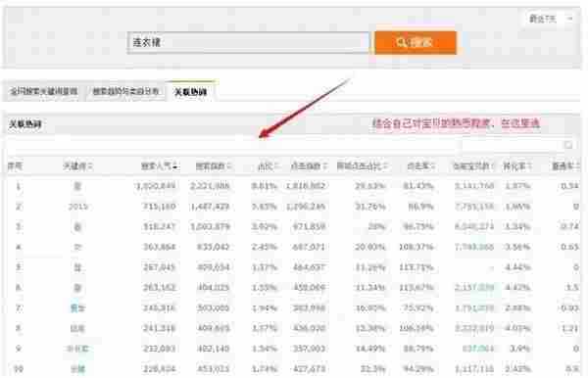Sort the table by 点击指数 header
The width and height of the screenshot is (588, 378).
coord(309,165)
